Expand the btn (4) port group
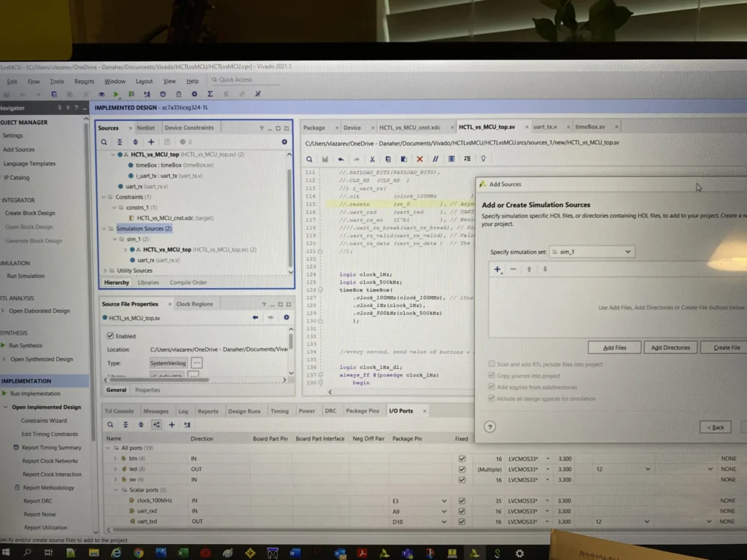Screen dimensions: 747x560 [115, 459]
